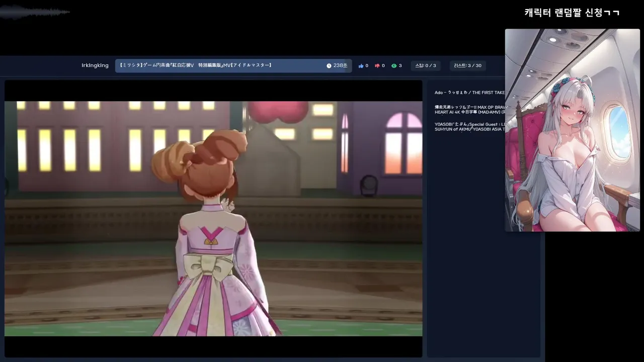Image resolution: width=644 pixels, height=362 pixels.
Task: Click the thumbs-up like icon
Action: point(361,66)
